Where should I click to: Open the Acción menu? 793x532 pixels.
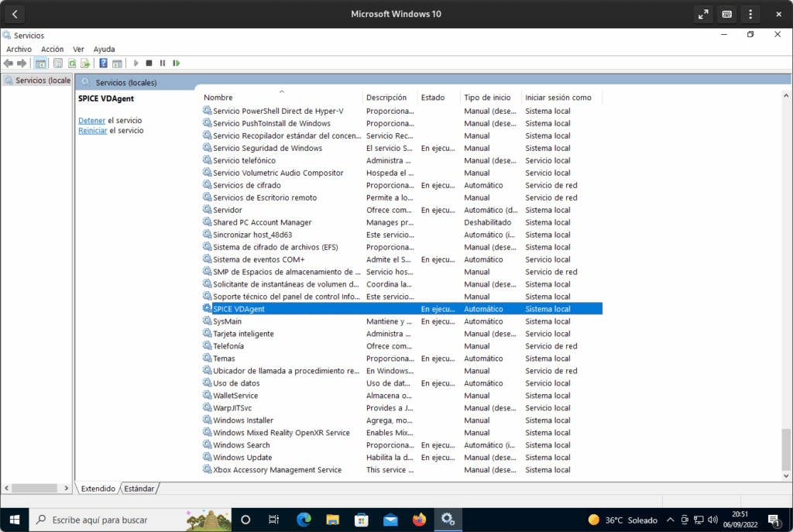[x=52, y=49]
